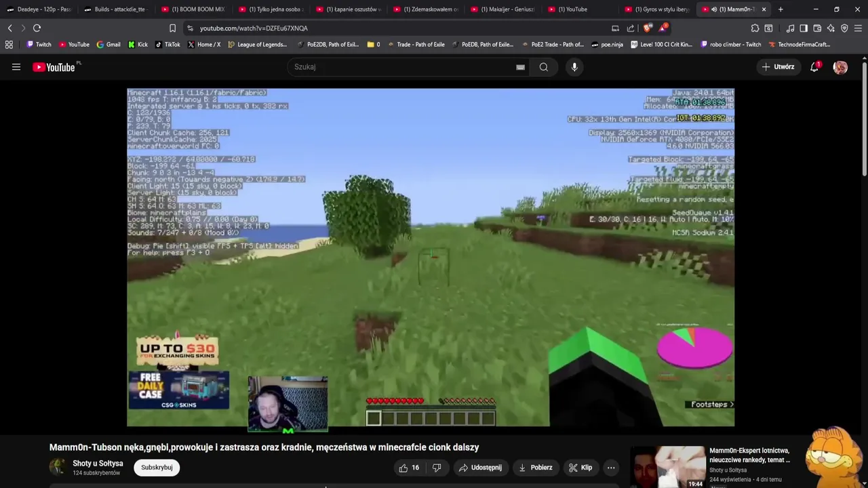The image size is (868, 488).
Task: Bookmark this page via bookmark icon
Action: [172, 28]
